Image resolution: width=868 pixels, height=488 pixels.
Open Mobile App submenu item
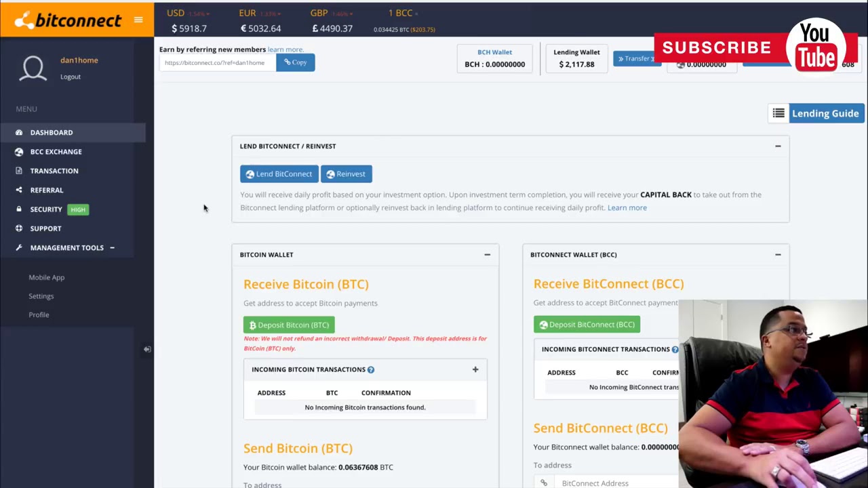(x=47, y=277)
